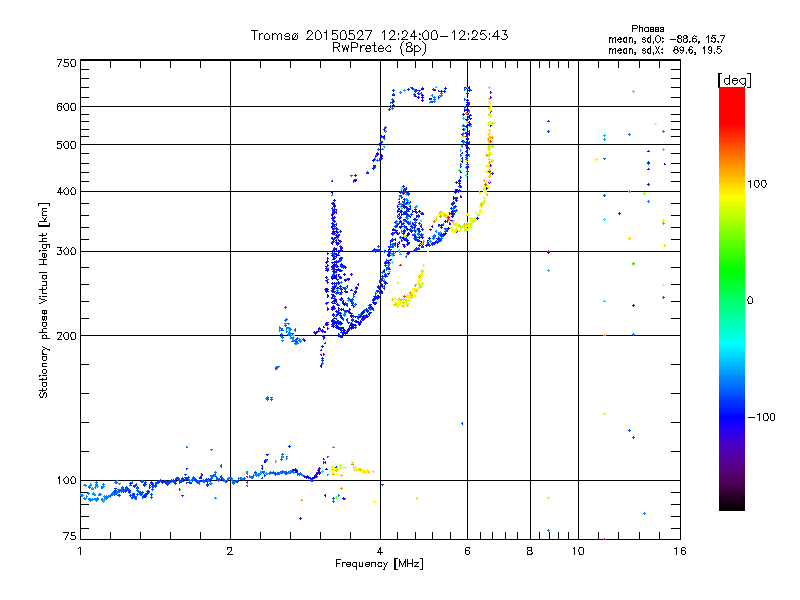Click the y-axis label 'Stationary phase Virtual Height [km]'

[x=44, y=301]
